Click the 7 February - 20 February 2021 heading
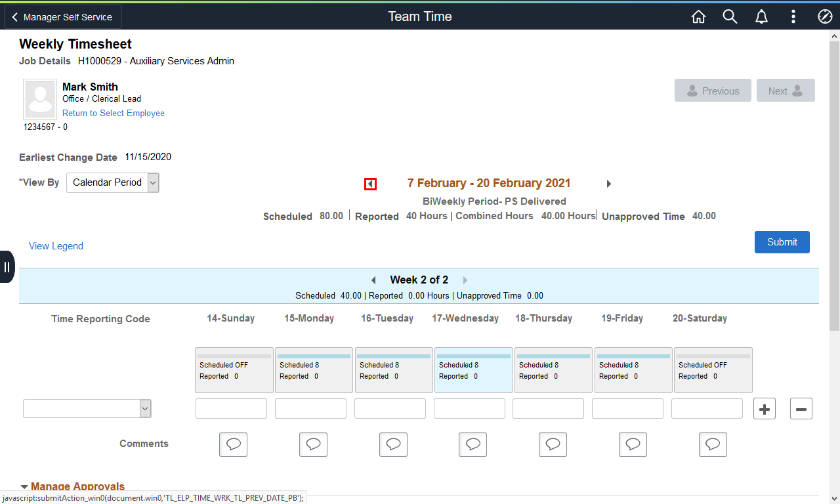Image resolution: width=840 pixels, height=504 pixels. click(x=489, y=183)
